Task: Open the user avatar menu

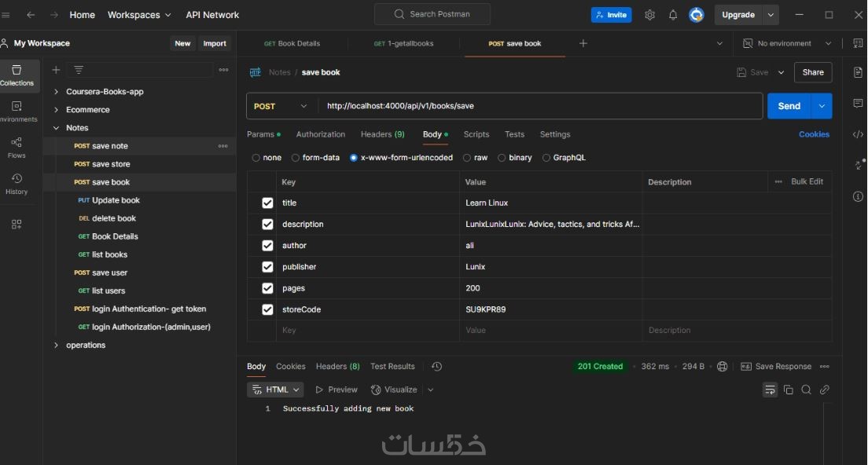Action: click(697, 15)
